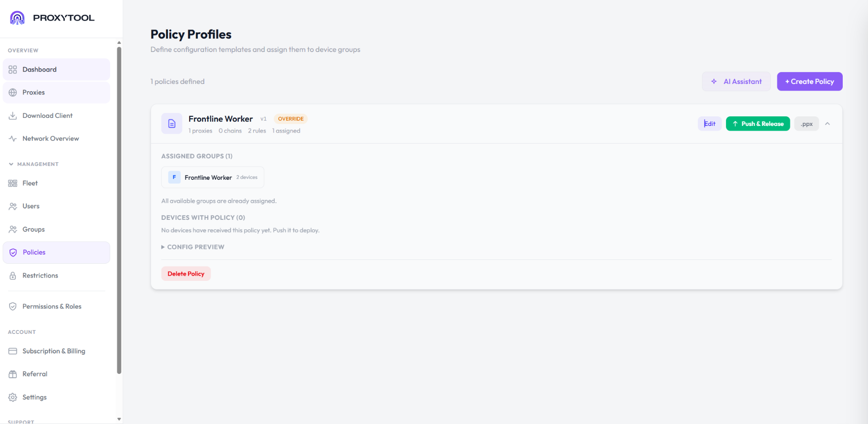Click the Delete Policy button
This screenshot has height=424, width=868.
pos(186,274)
